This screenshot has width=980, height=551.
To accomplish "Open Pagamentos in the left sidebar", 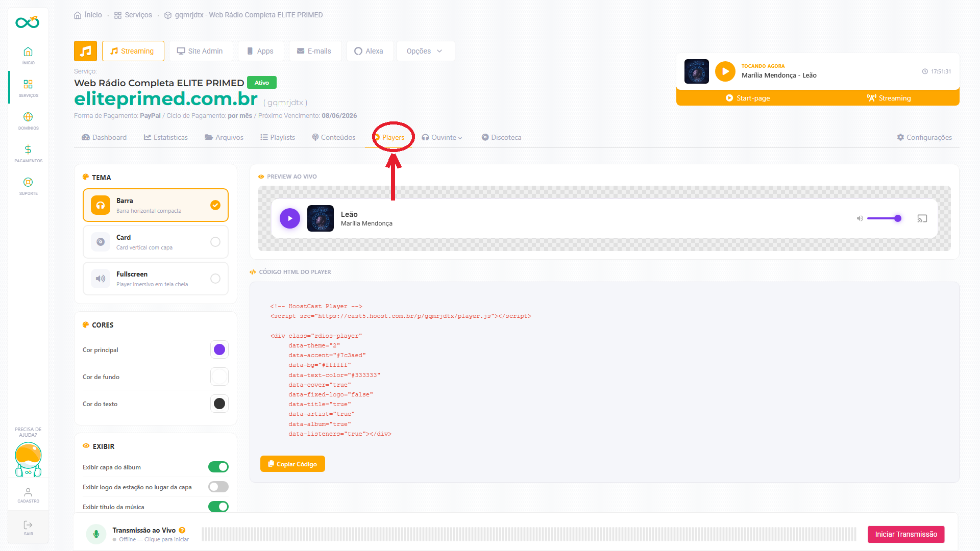I will 28,153.
